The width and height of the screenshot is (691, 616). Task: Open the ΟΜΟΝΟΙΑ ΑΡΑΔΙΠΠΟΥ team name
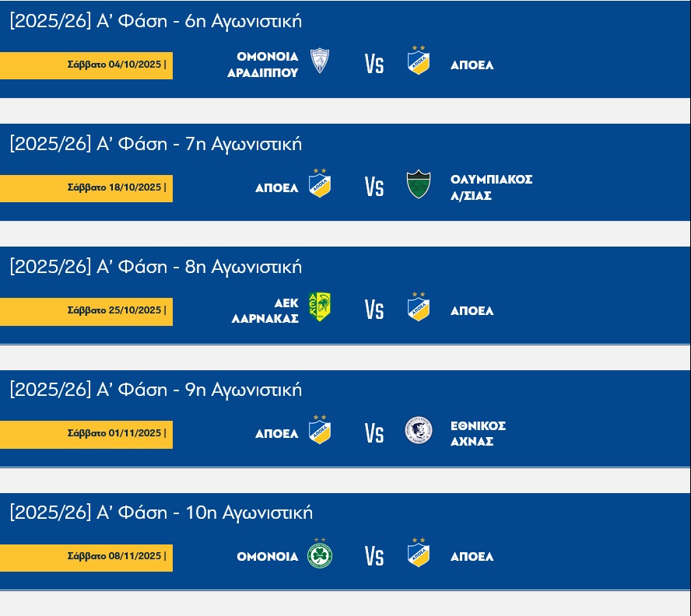263,65
